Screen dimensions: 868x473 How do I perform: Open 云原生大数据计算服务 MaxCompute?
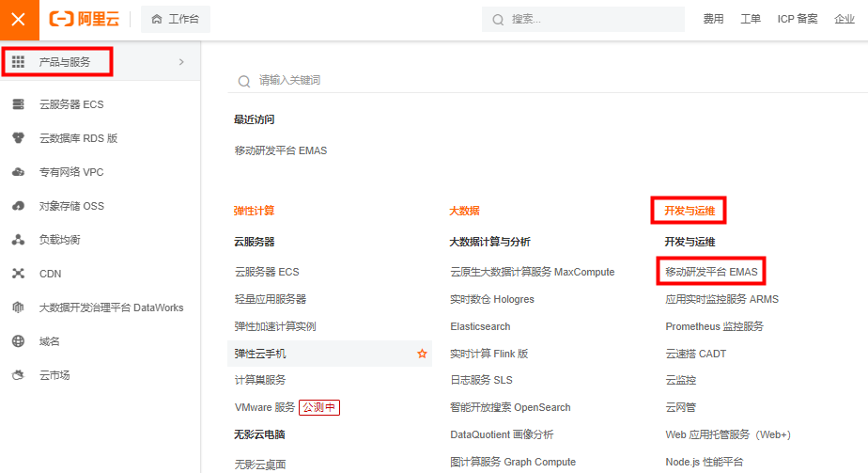[533, 272]
